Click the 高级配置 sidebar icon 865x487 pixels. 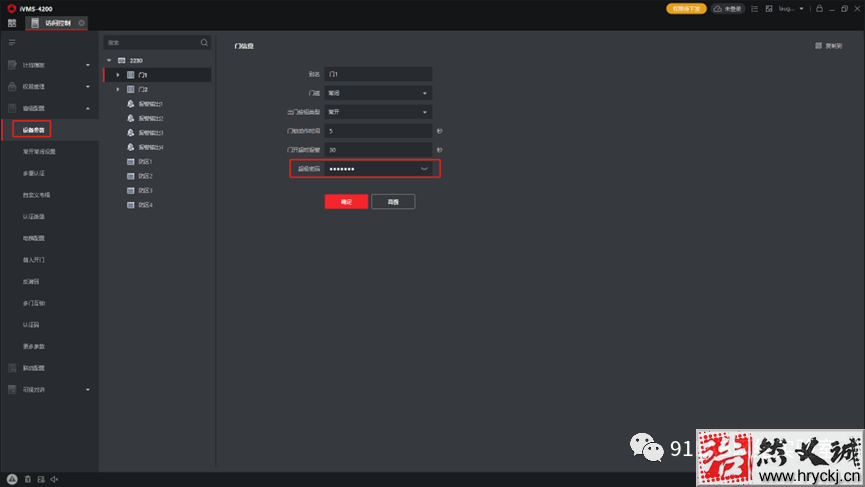tap(12, 108)
